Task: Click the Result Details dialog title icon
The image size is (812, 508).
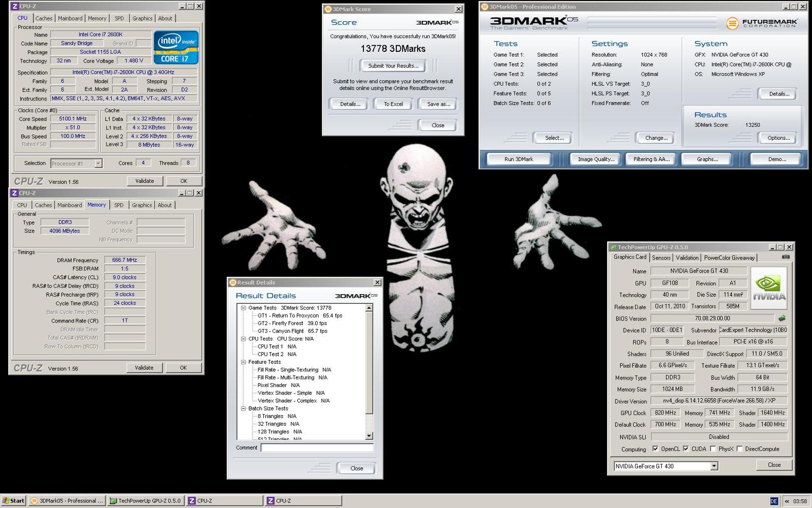Action: coord(233,282)
